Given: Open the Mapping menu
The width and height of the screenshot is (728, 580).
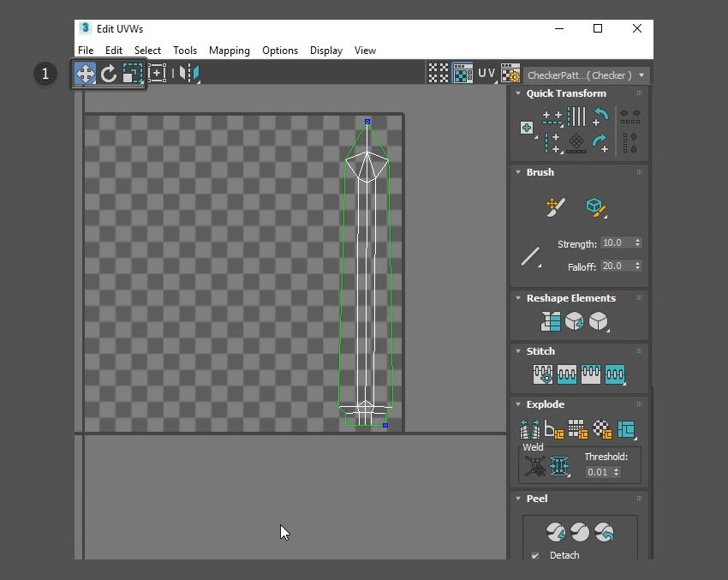Looking at the screenshot, I should [x=229, y=51].
